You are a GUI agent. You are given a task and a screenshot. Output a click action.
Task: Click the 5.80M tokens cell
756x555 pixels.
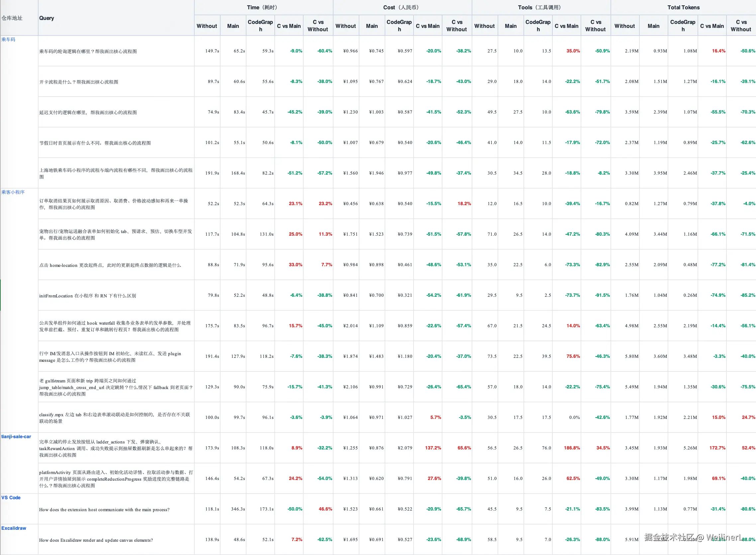[x=632, y=357]
